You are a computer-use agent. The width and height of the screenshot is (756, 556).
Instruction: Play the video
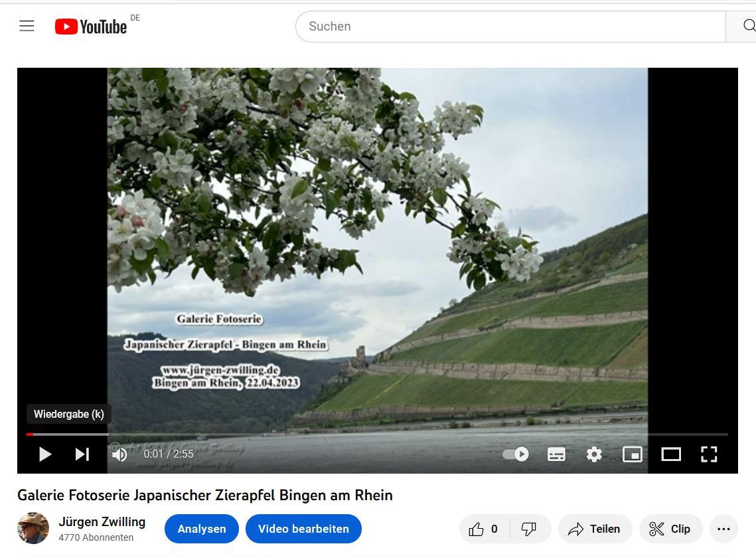[45, 454]
